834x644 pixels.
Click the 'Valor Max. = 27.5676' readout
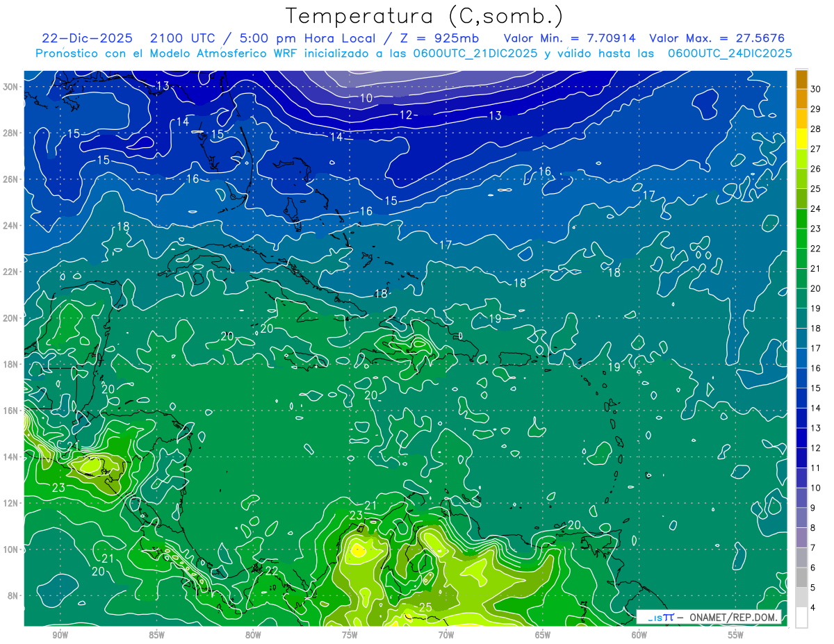717,38
